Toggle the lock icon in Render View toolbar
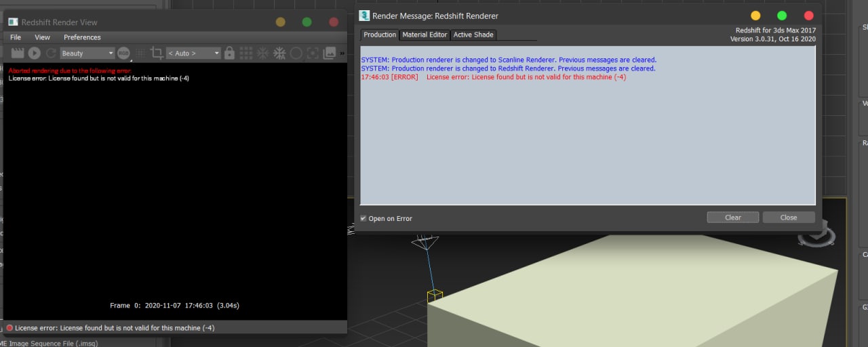 tap(229, 53)
